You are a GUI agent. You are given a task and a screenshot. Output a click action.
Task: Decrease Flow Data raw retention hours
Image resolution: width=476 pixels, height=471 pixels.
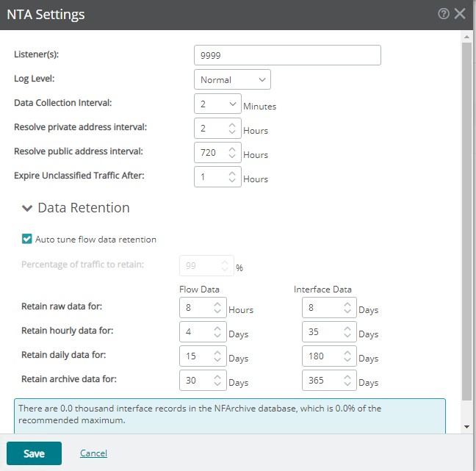(x=217, y=311)
